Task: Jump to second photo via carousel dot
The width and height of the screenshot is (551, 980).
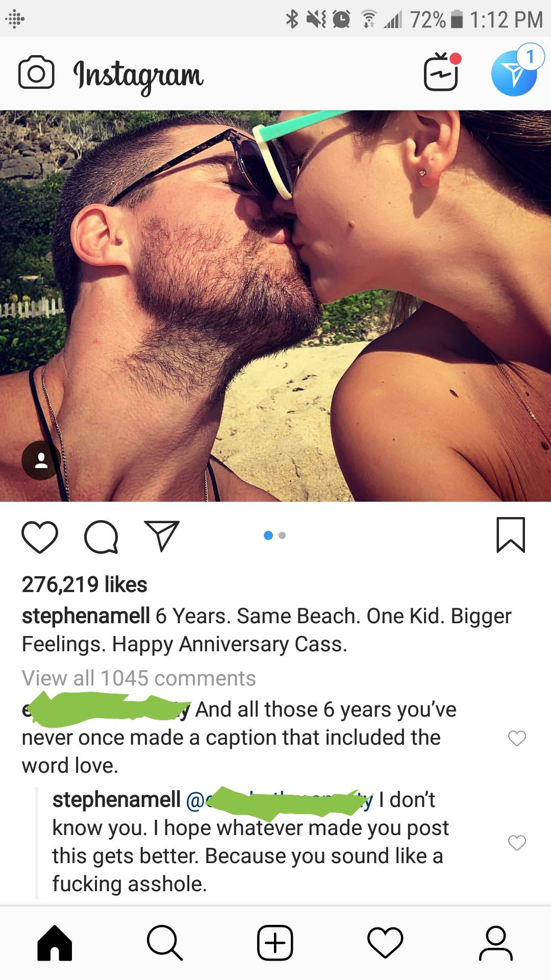Action: coord(282,535)
